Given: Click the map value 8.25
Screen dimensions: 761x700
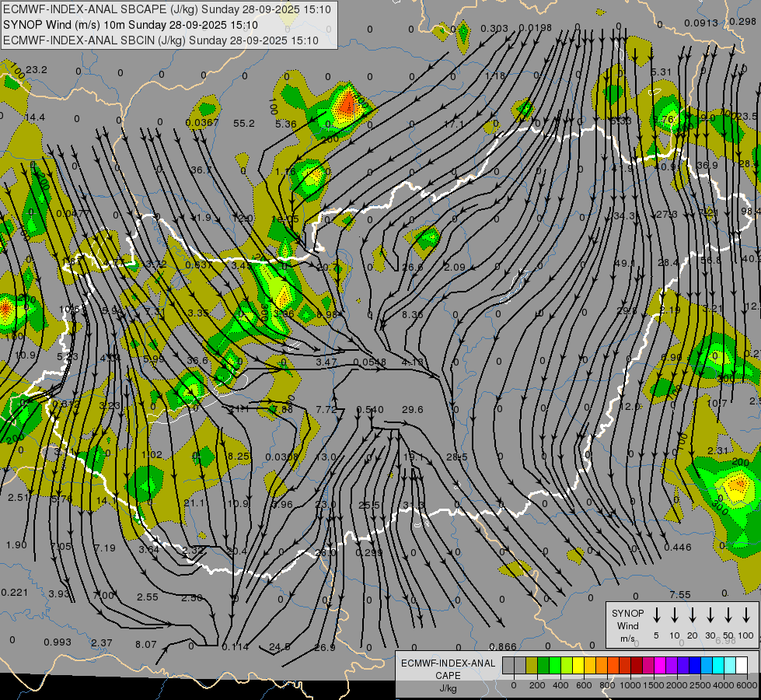Looking at the screenshot, I should [239, 456].
